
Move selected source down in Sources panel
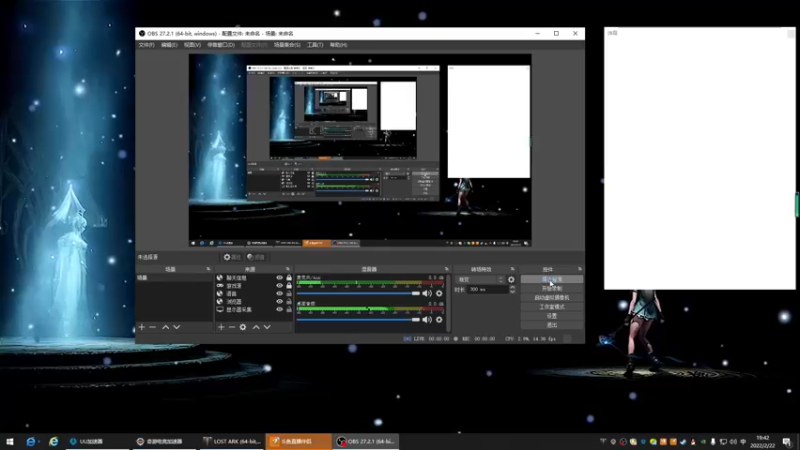(x=267, y=327)
